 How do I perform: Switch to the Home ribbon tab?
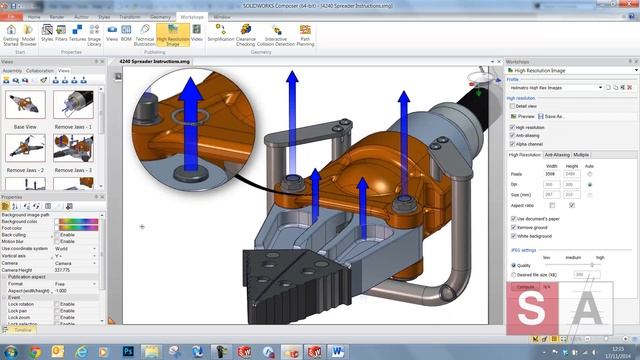pyautogui.click(x=34, y=17)
